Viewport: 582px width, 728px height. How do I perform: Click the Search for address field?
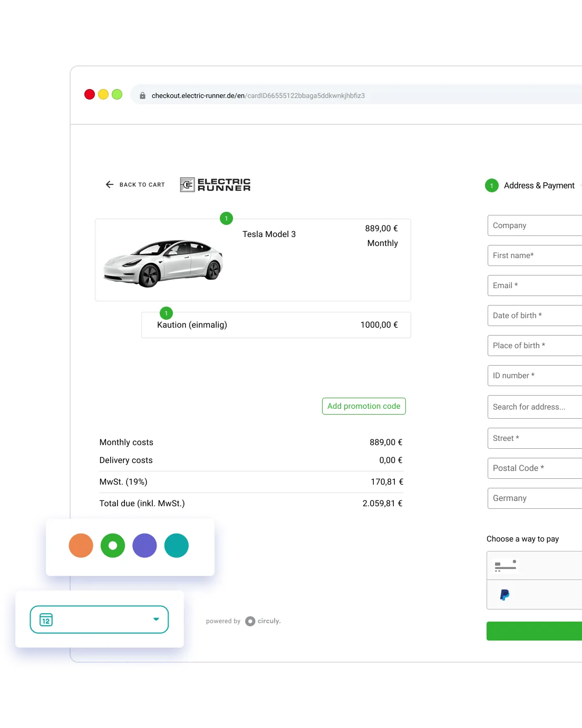click(x=535, y=407)
